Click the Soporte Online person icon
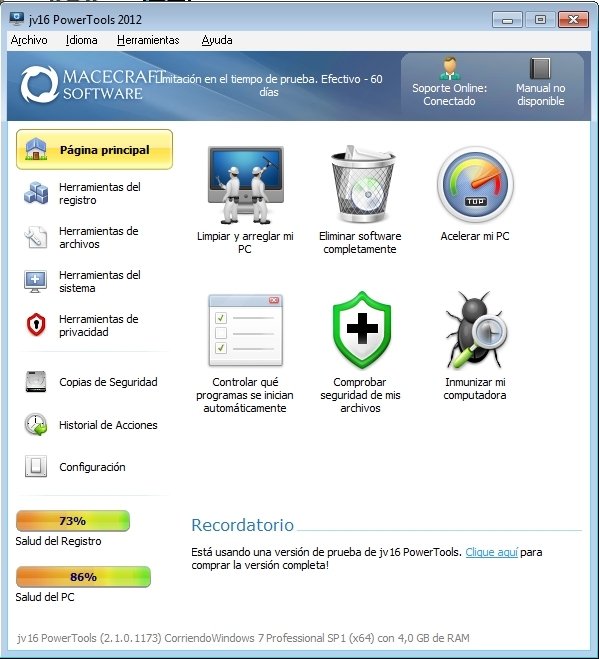Screen dimensions: 599x659 449,69
